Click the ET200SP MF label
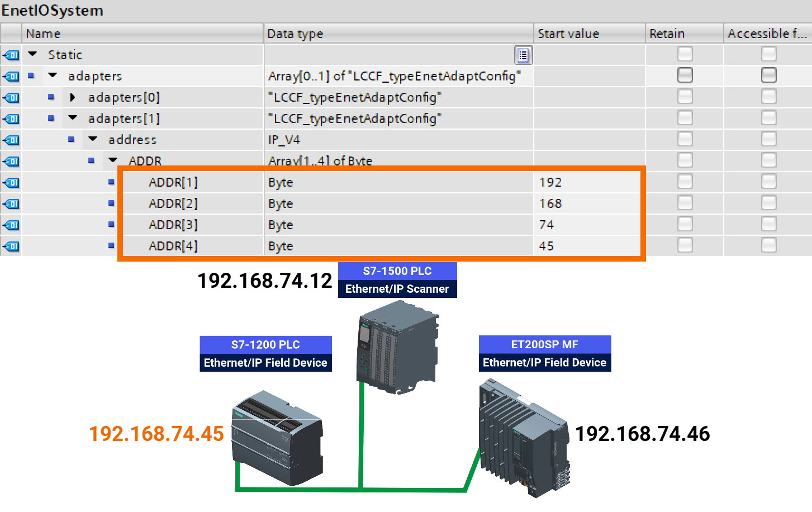This screenshot has height=512, width=812. coord(545,345)
